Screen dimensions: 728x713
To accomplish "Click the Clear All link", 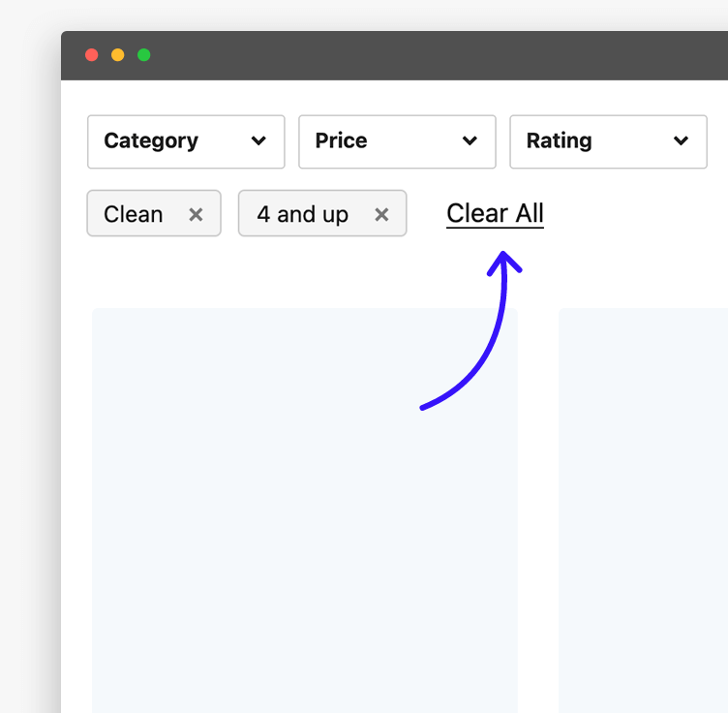I will [495, 214].
